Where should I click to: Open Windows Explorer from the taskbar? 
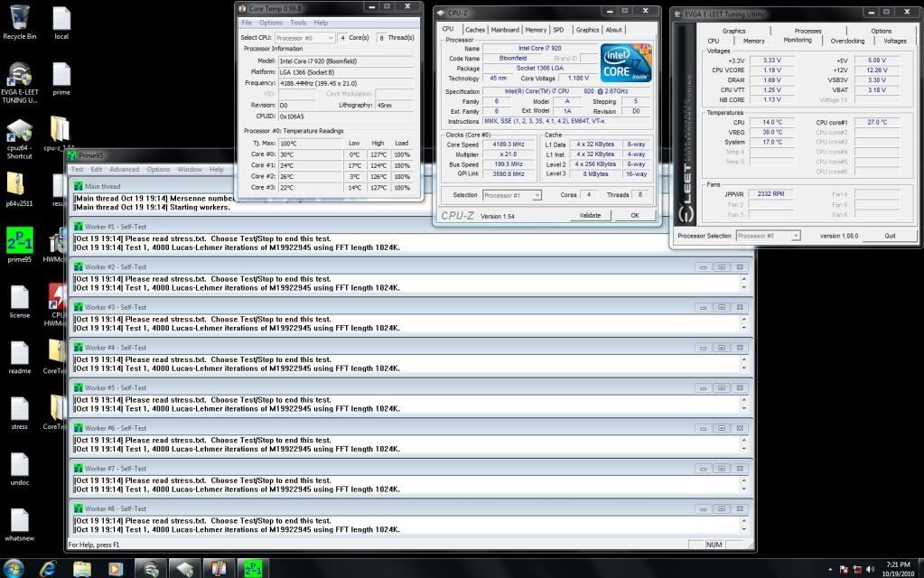(x=82, y=569)
